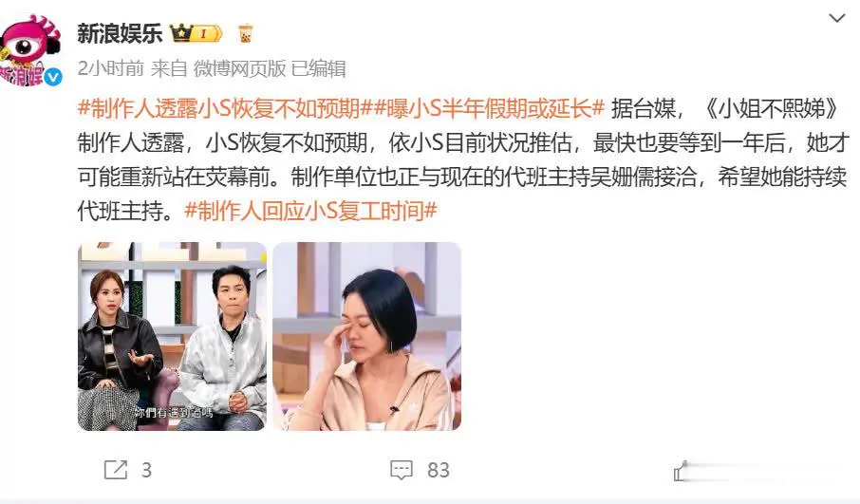Click the repost count 3
The height and width of the screenshot is (504, 860).
(x=146, y=470)
